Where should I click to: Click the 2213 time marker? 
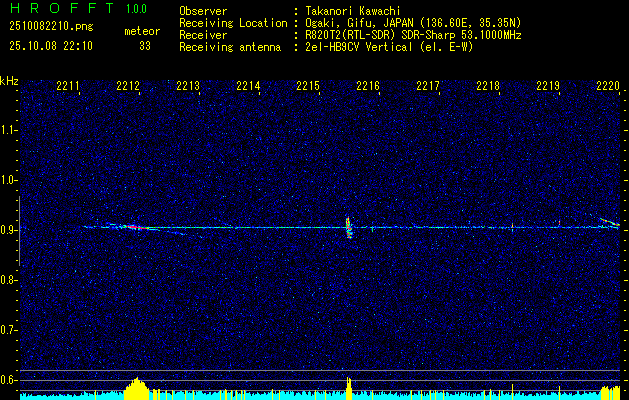point(188,85)
